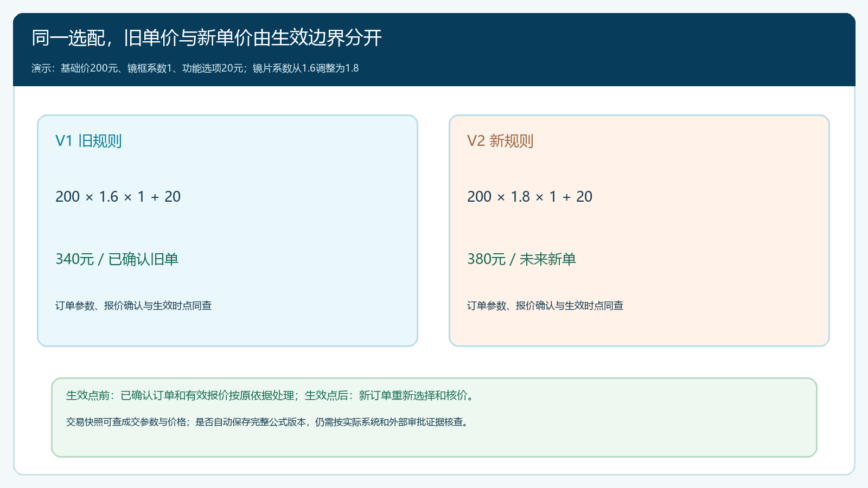Screen dimensions: 868x488
Task: Click the subtitle starting with 演示：基础价200元
Action: [x=195, y=68]
